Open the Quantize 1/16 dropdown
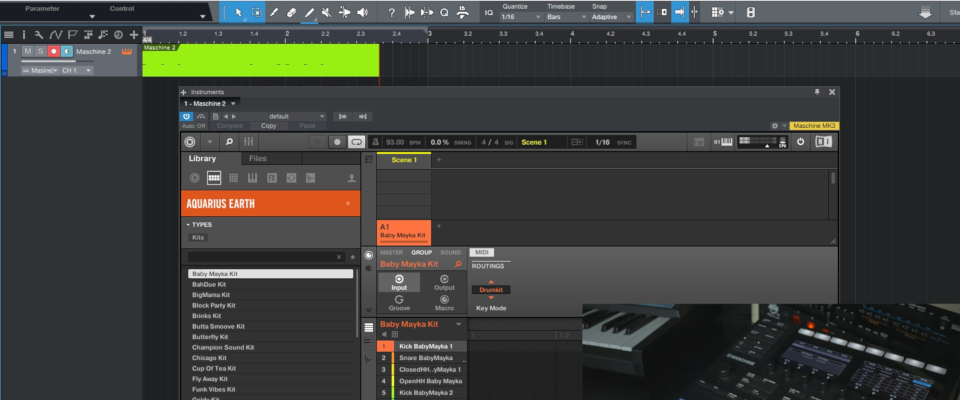The image size is (960, 400). click(521, 17)
